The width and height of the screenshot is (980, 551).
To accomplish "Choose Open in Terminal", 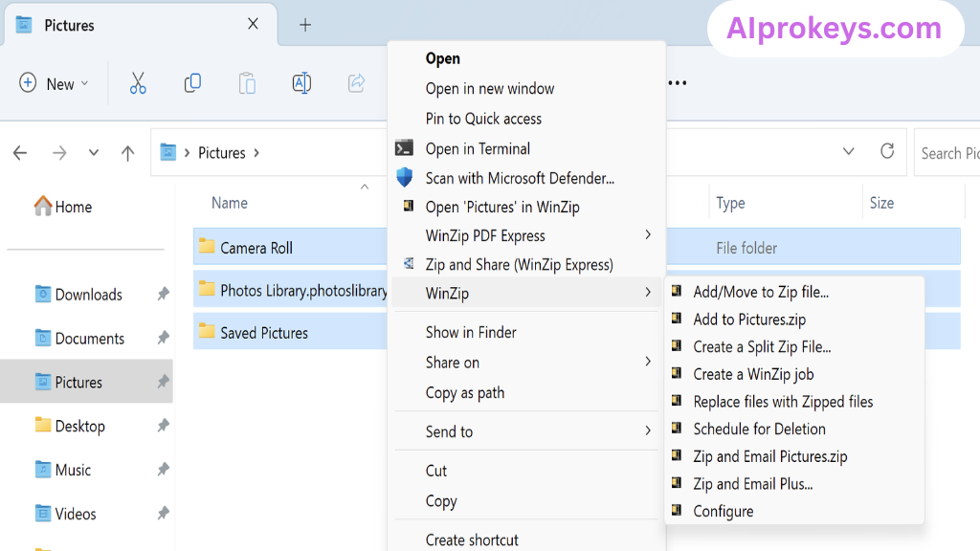I will click(478, 148).
